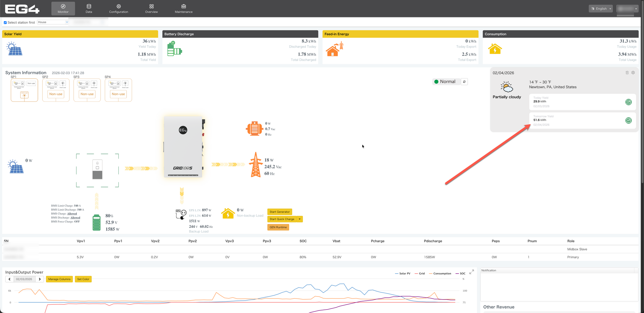Image resolution: width=644 pixels, height=313 pixels.
Task: Click the battery icon showing 80%
Action: [96, 223]
